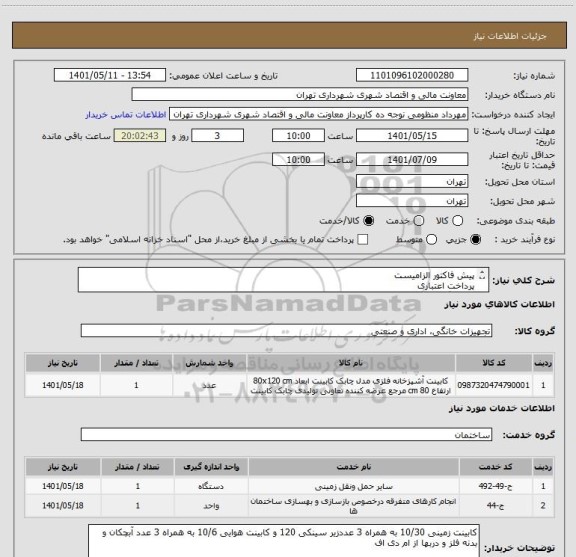Screen dimensions: 576x557
Task: Click the response deadline date 1401/05/15
Action: point(412,136)
